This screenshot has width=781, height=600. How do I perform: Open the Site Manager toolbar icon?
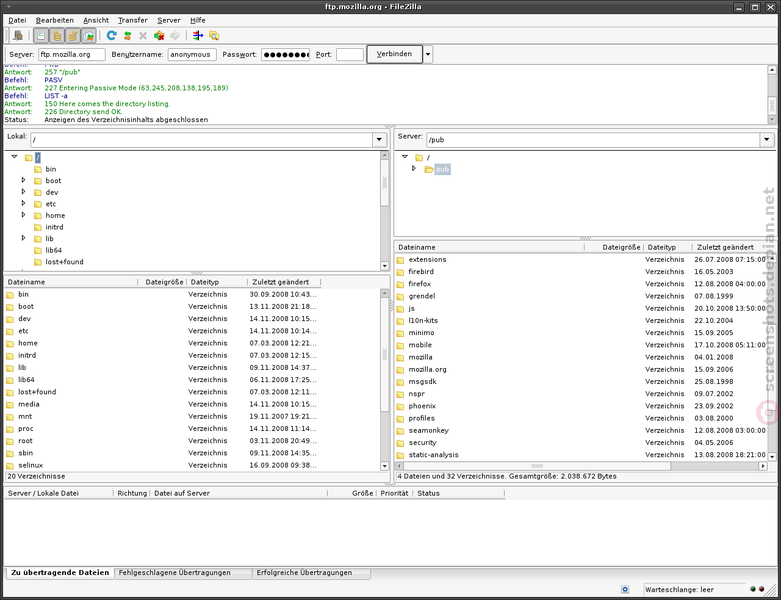(18, 35)
